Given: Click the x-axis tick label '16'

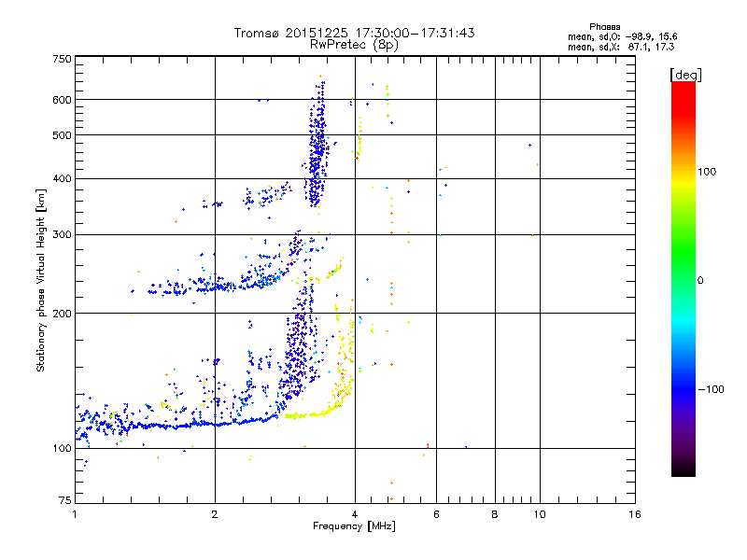Looking at the screenshot, I should (635, 514).
